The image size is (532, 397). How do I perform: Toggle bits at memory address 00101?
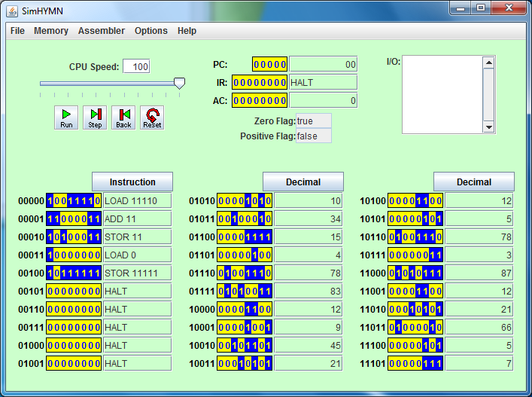tap(74, 291)
